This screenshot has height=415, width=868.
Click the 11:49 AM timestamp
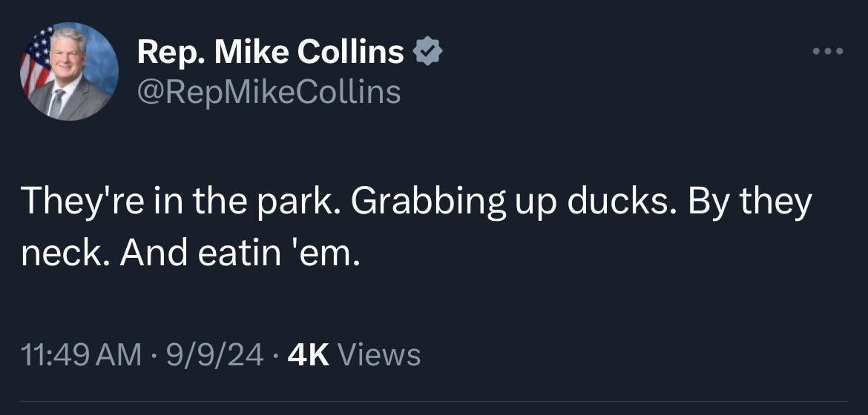click(x=82, y=355)
